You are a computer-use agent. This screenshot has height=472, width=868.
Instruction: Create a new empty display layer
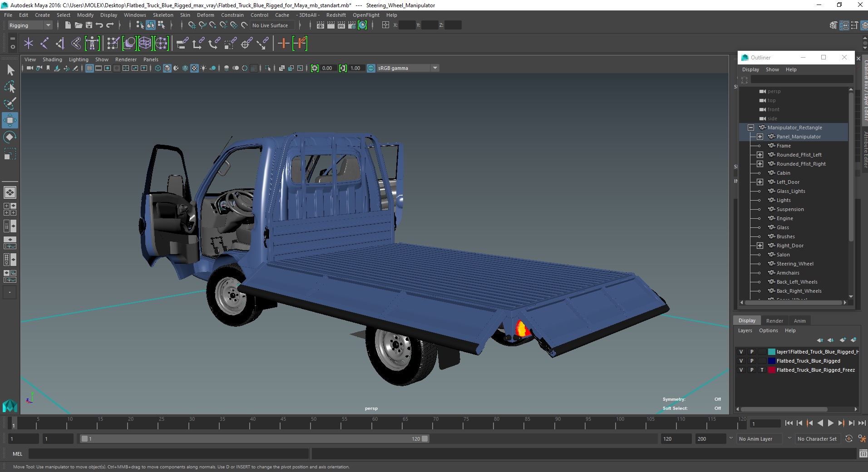pyautogui.click(x=843, y=339)
